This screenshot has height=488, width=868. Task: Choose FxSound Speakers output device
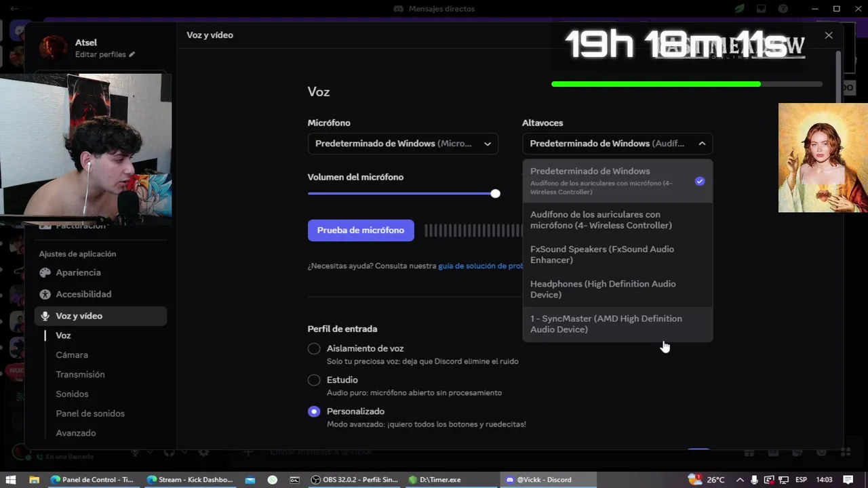point(617,254)
